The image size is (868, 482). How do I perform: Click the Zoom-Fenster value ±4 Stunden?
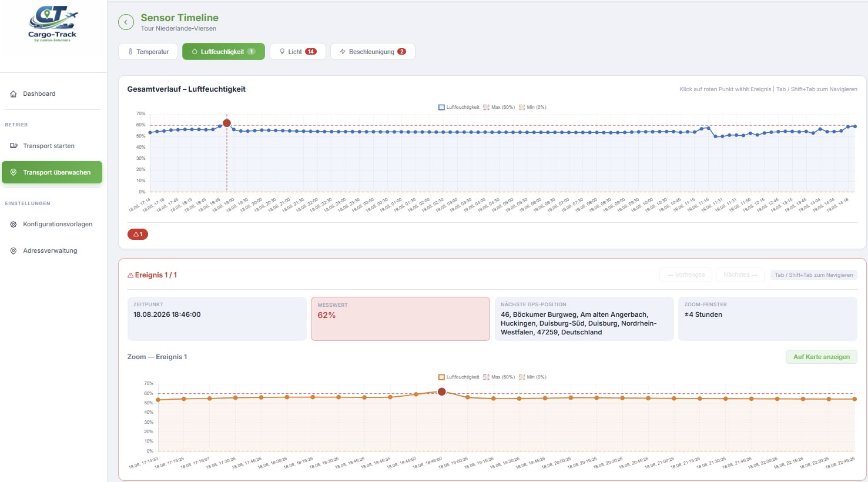pyautogui.click(x=703, y=315)
